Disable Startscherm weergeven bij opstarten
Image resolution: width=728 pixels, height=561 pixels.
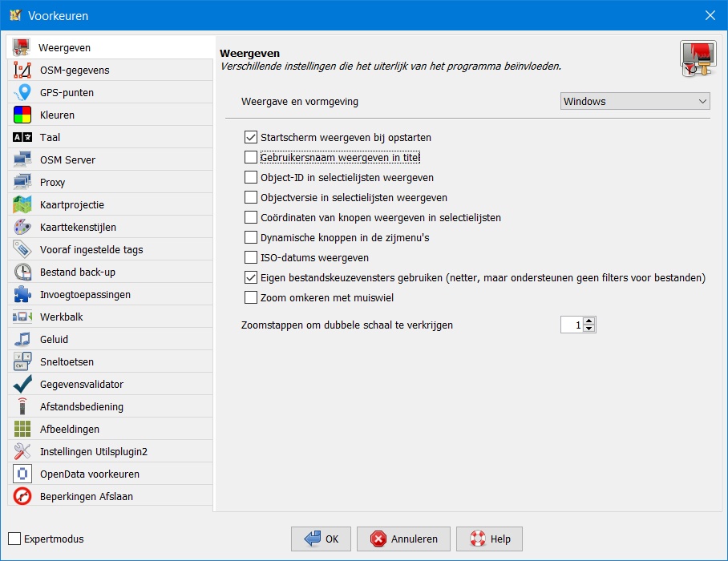[251, 137]
